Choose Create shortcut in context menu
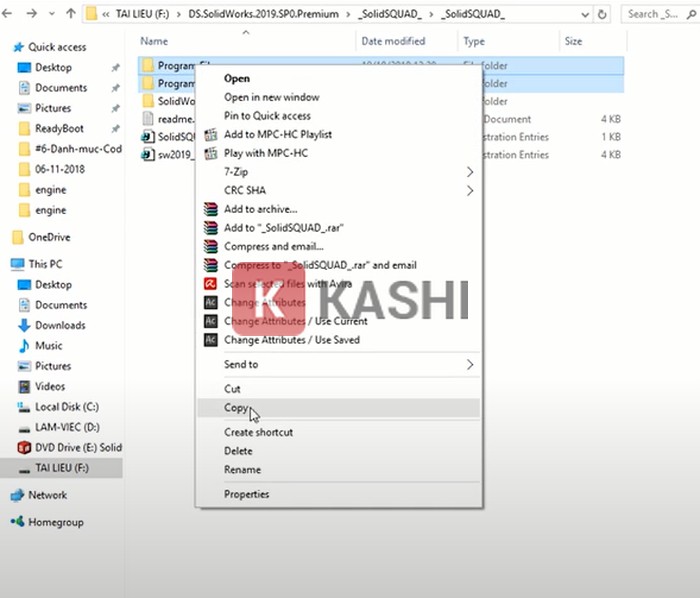 [x=258, y=432]
